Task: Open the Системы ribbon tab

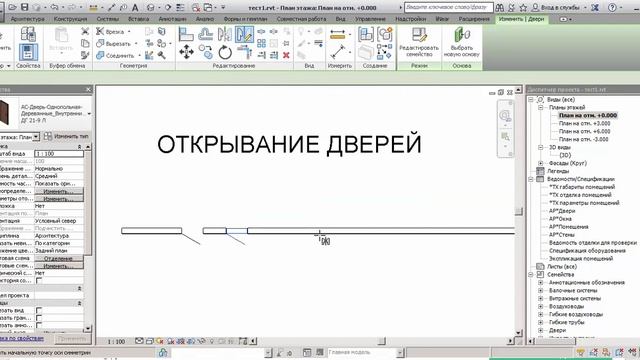Action: point(108,19)
